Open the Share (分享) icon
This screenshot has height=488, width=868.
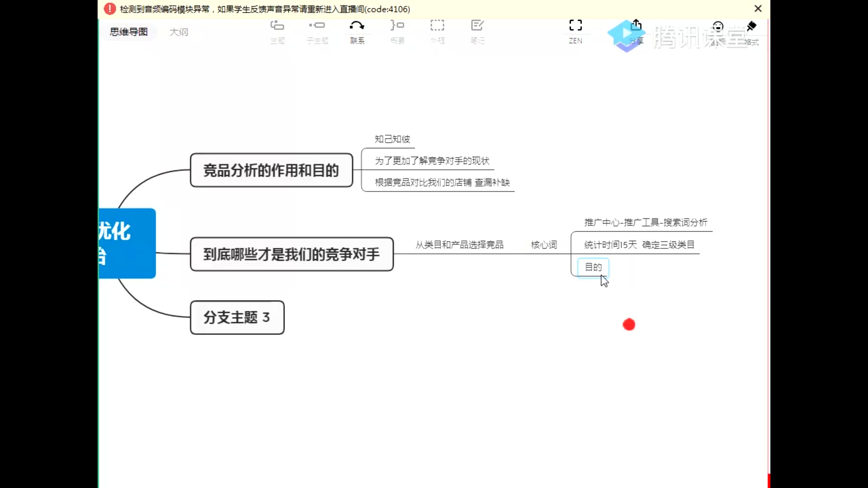tap(636, 25)
